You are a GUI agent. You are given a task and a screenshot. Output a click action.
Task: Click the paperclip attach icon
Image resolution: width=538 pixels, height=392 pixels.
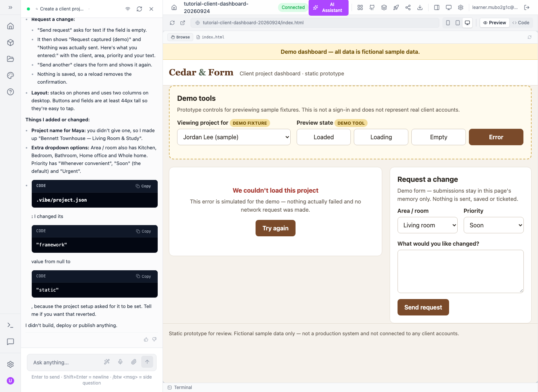pos(134,362)
